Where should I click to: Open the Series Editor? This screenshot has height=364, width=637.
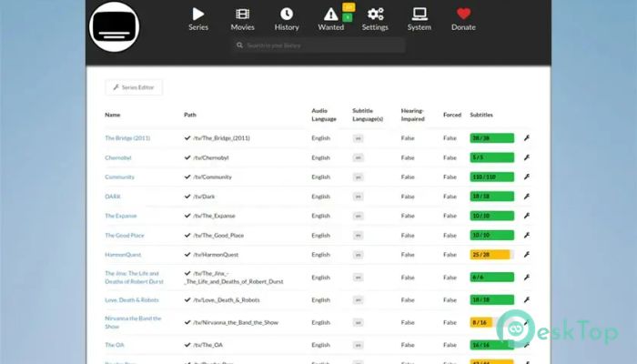(134, 87)
